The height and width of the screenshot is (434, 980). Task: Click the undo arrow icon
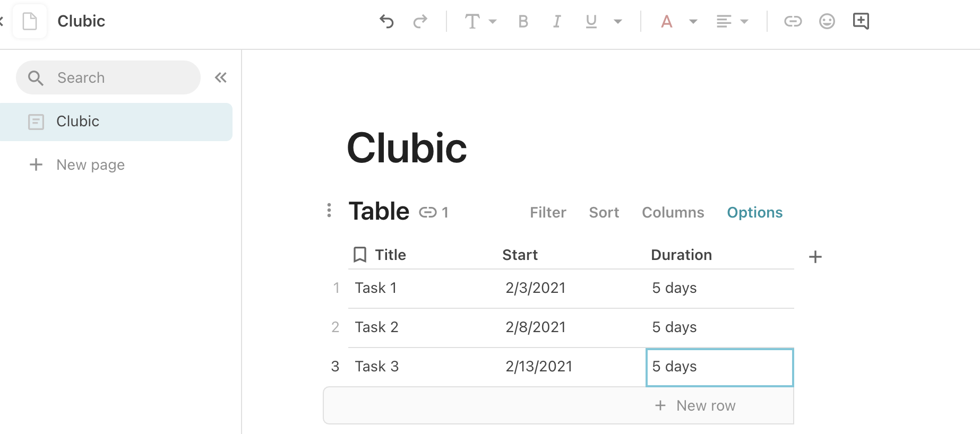(386, 21)
